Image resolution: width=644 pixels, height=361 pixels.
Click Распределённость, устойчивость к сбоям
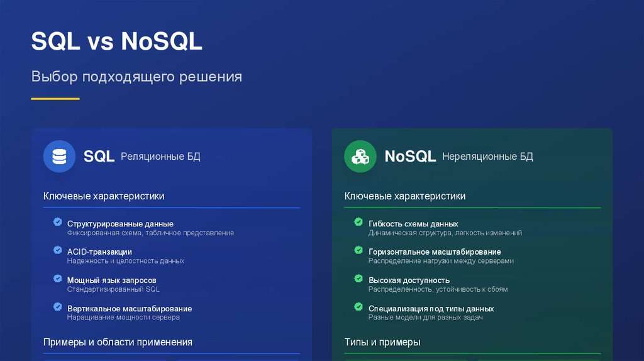click(438, 289)
